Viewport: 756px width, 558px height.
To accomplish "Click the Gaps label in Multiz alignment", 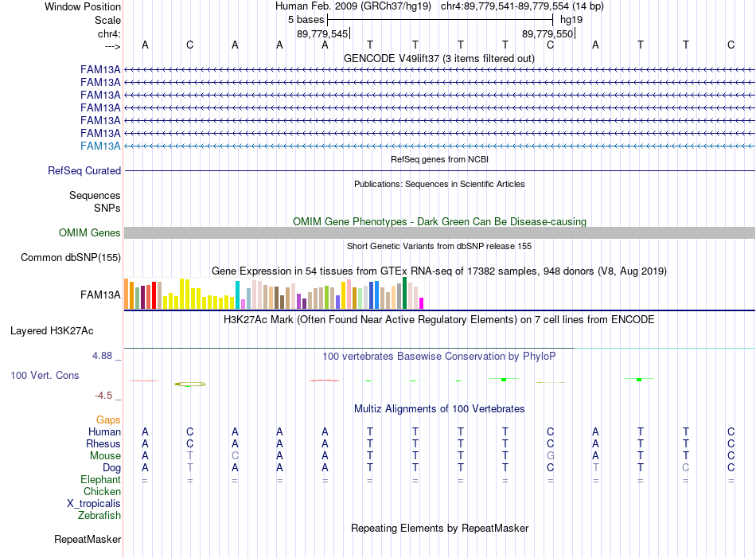I will [x=108, y=420].
